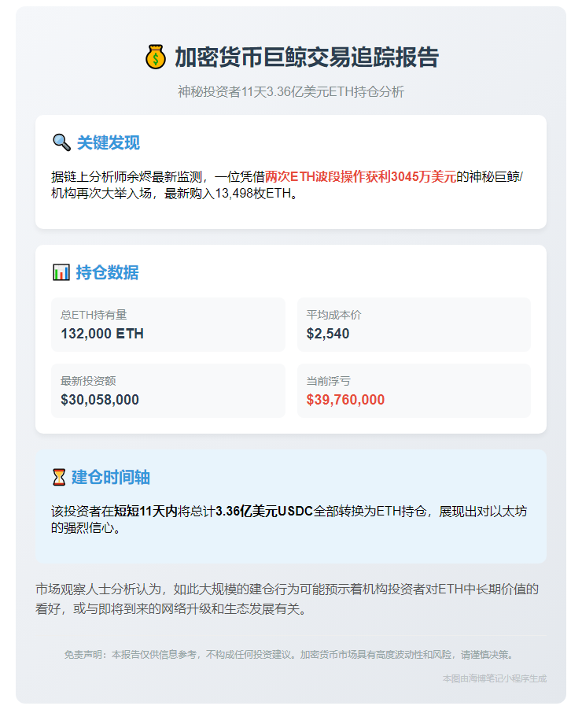Click the bar chart icon beside 持仓数据
The image size is (582, 728).
[x=61, y=272]
